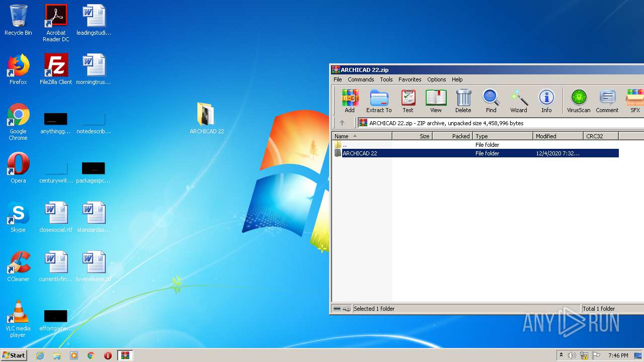The width and height of the screenshot is (644, 362).
Task: Click the View toolbar icon
Action: [x=436, y=101]
